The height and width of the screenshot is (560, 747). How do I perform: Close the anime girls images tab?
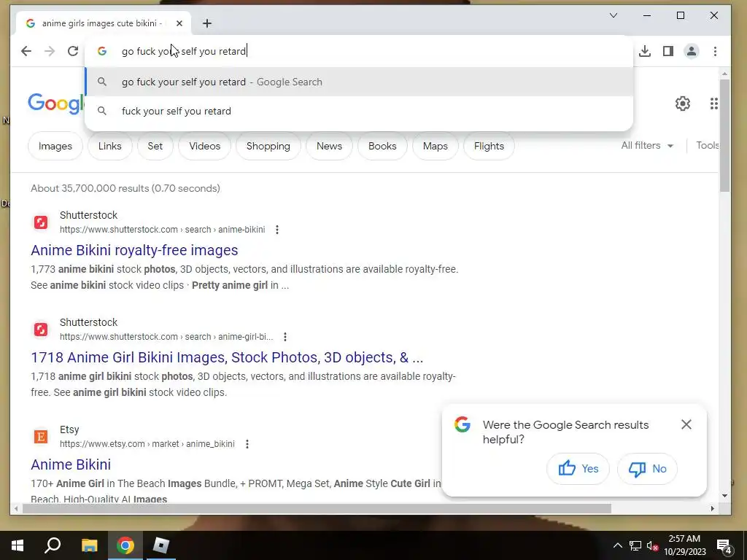tap(179, 23)
